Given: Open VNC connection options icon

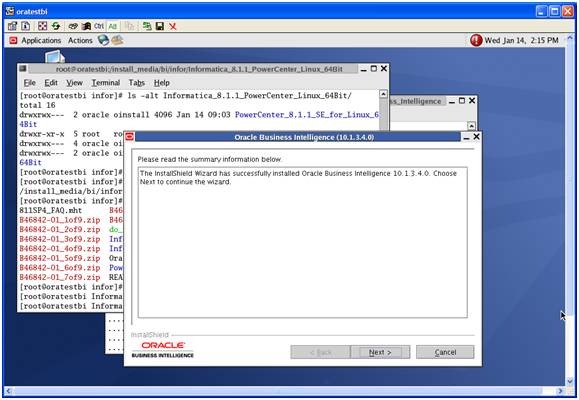Looking at the screenshot, I should point(13,26).
